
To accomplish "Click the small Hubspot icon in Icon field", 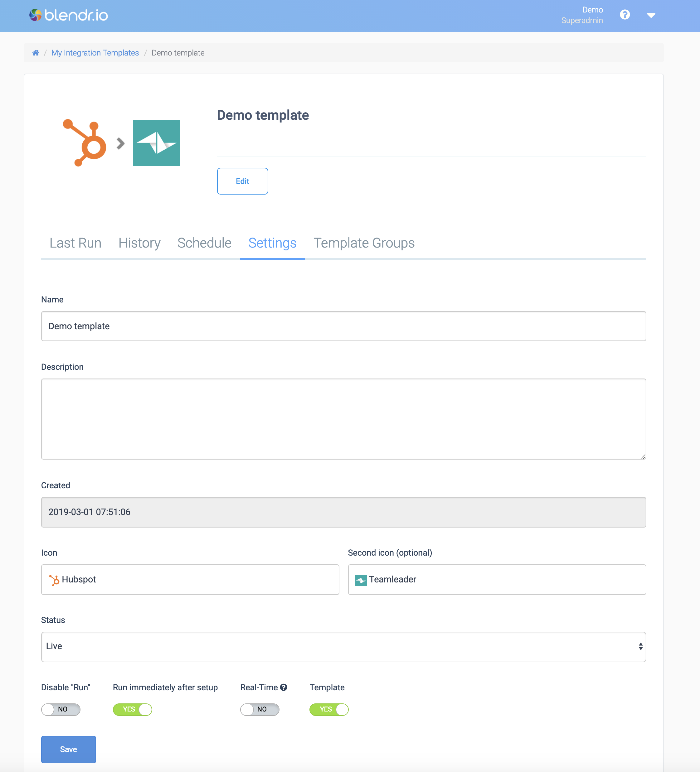I will pyautogui.click(x=54, y=580).
